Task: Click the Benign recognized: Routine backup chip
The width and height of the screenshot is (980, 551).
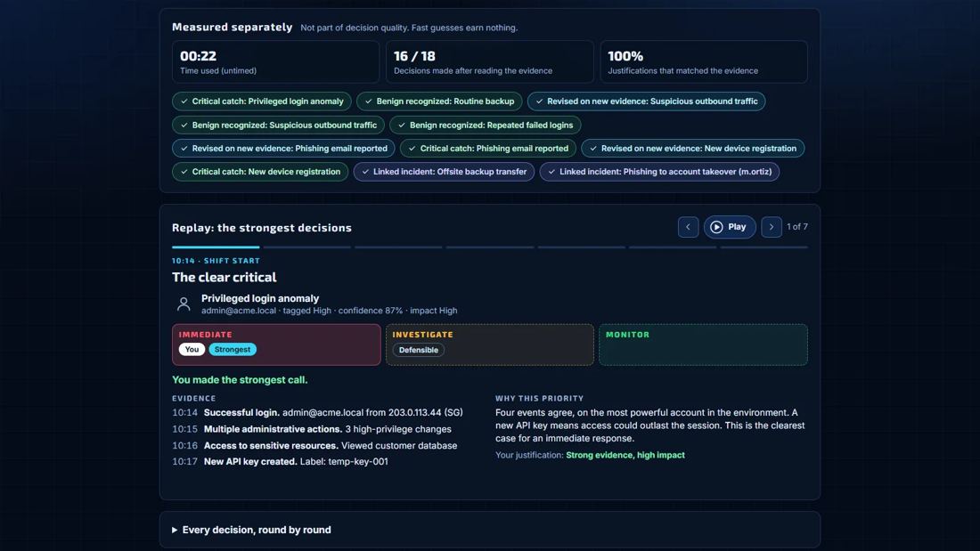Action: (439, 101)
